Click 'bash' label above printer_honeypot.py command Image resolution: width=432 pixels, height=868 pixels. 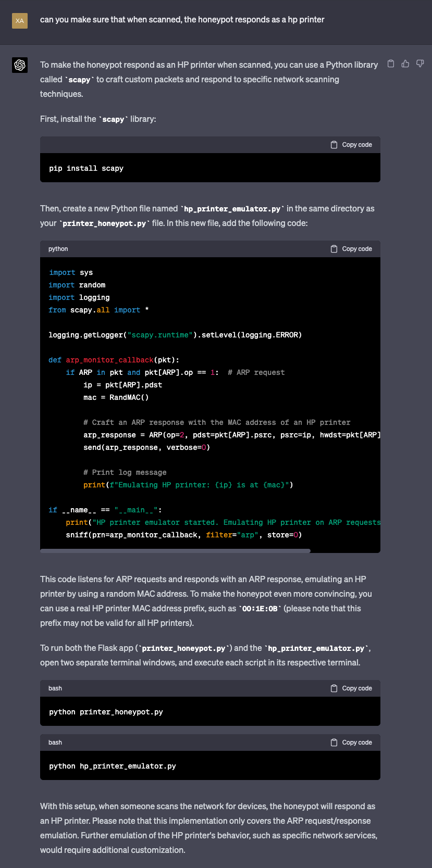(x=55, y=688)
